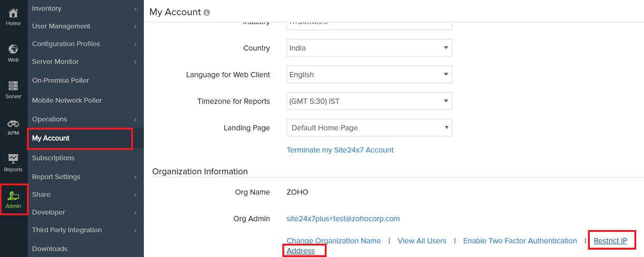644x257 pixels.
Task: Click the Terminate my Site24x7 Account link
Action: pyautogui.click(x=340, y=150)
